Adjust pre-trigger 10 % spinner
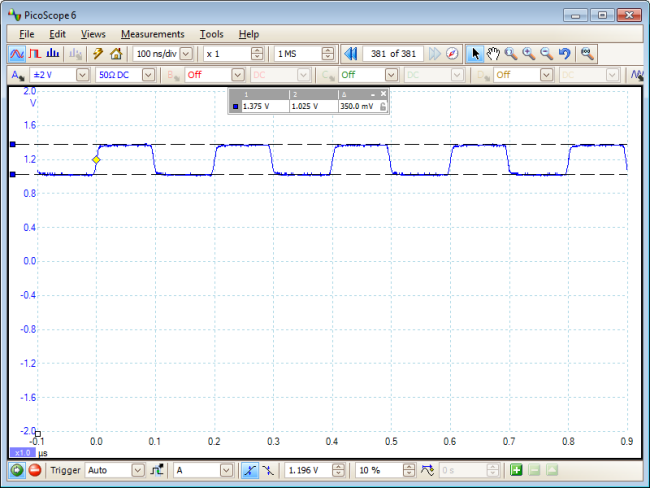 click(x=409, y=470)
